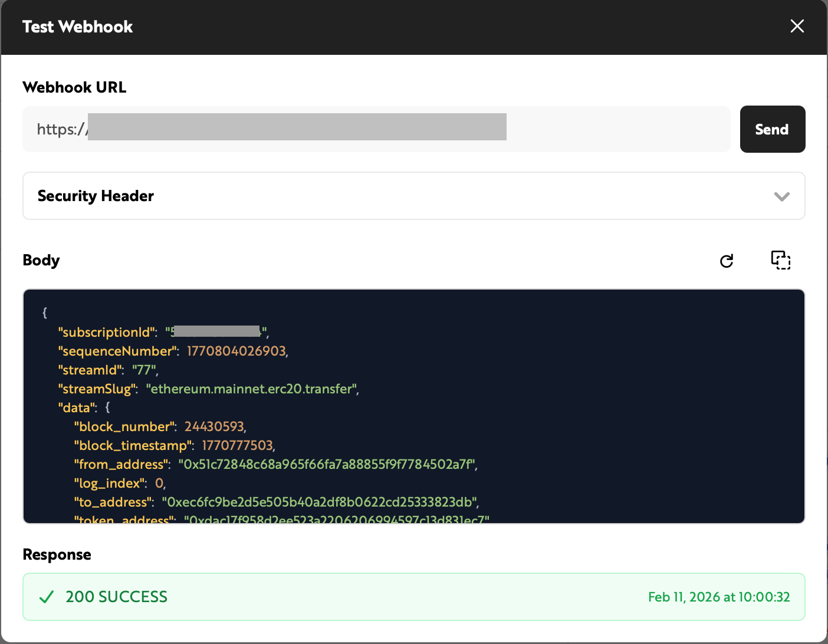Click the redacted subscriptionId value
This screenshot has height=644, width=828.
pos(216,332)
